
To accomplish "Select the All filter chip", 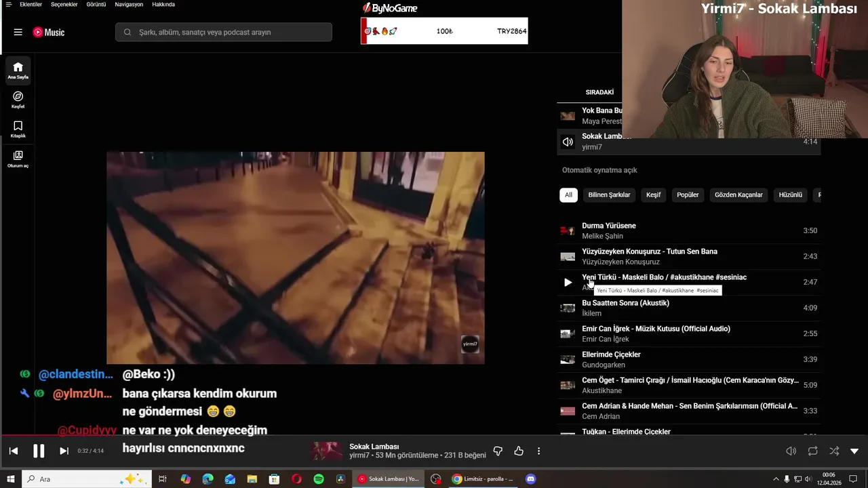I will coord(568,195).
